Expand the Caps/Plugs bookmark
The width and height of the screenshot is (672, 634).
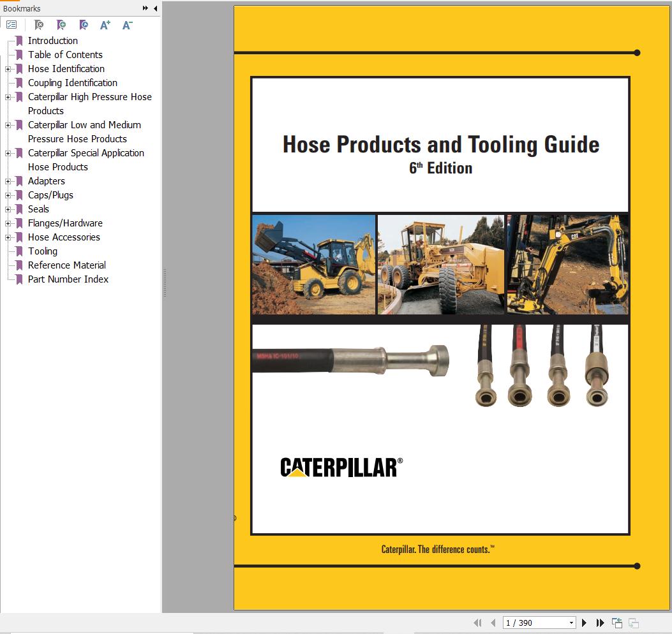(8, 195)
